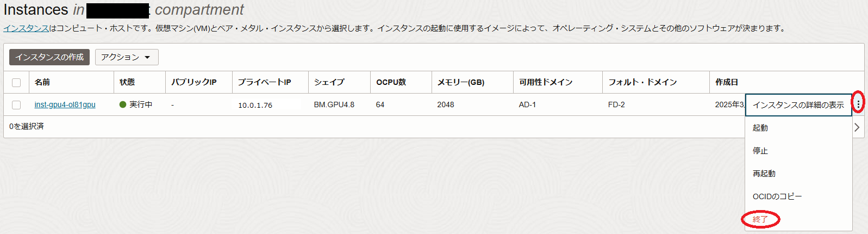Image resolution: width=868 pixels, height=234 pixels.
Task: Click the next page chevron arrow
Action: (x=857, y=127)
